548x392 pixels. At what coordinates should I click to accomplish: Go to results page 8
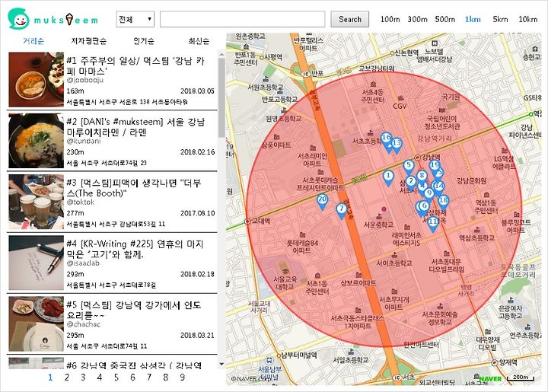(166, 378)
